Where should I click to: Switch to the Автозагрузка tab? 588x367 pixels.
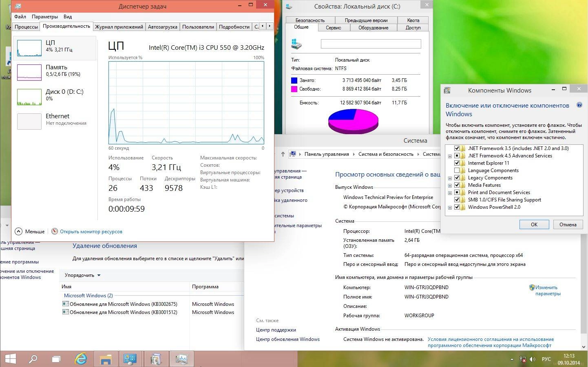tap(163, 27)
